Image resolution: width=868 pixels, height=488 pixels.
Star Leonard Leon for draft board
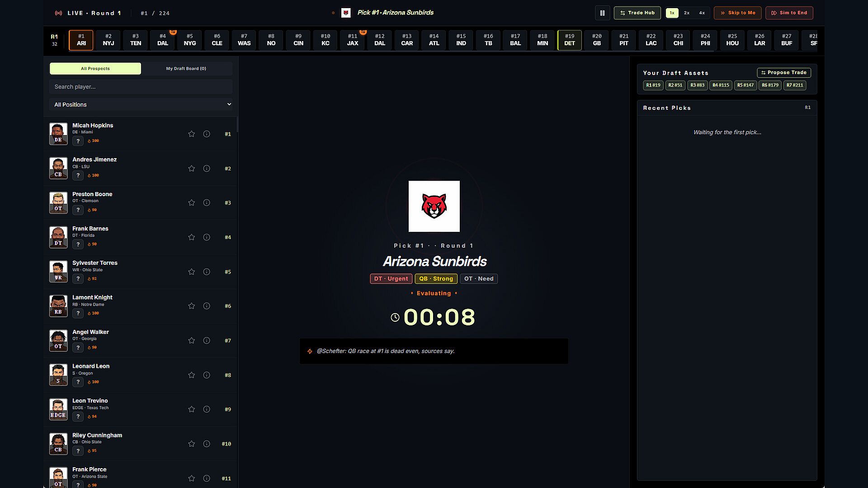[192, 375]
